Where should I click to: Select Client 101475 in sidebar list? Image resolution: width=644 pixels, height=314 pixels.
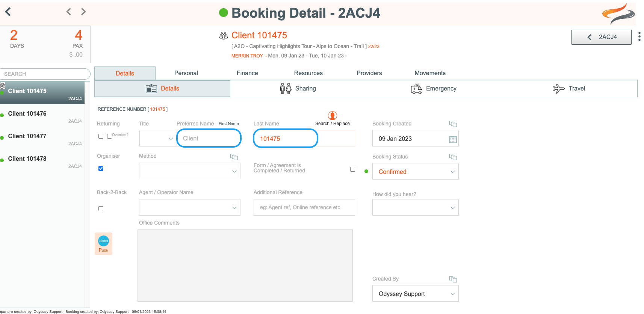(x=42, y=93)
